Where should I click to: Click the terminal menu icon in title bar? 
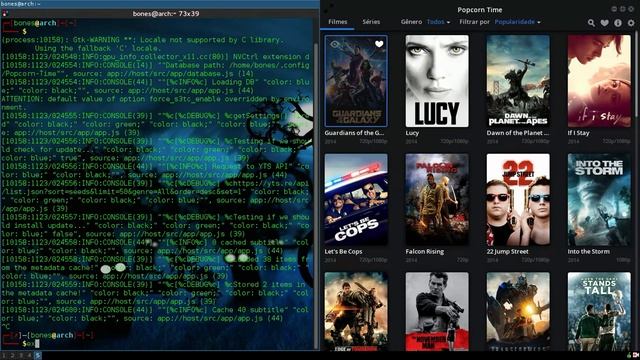(4, 13)
